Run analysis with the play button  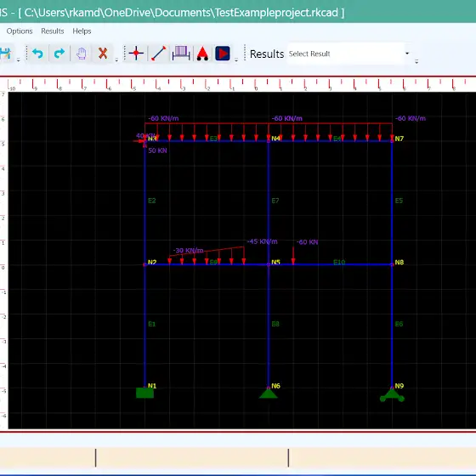coord(223,54)
